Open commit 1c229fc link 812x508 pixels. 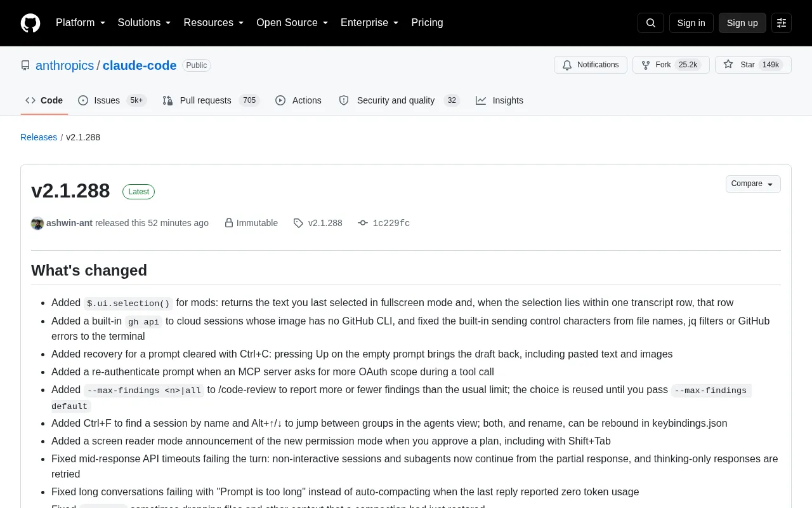coord(391,224)
